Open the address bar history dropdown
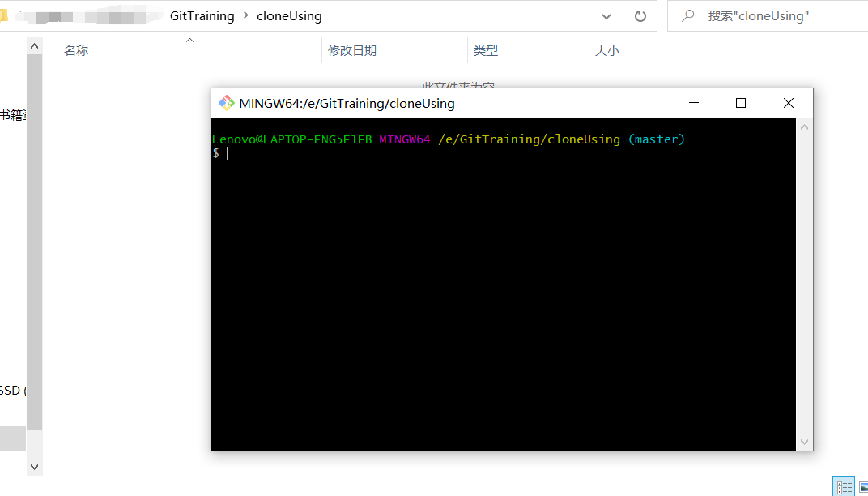Screen dimensions: 868x496 click(606, 16)
